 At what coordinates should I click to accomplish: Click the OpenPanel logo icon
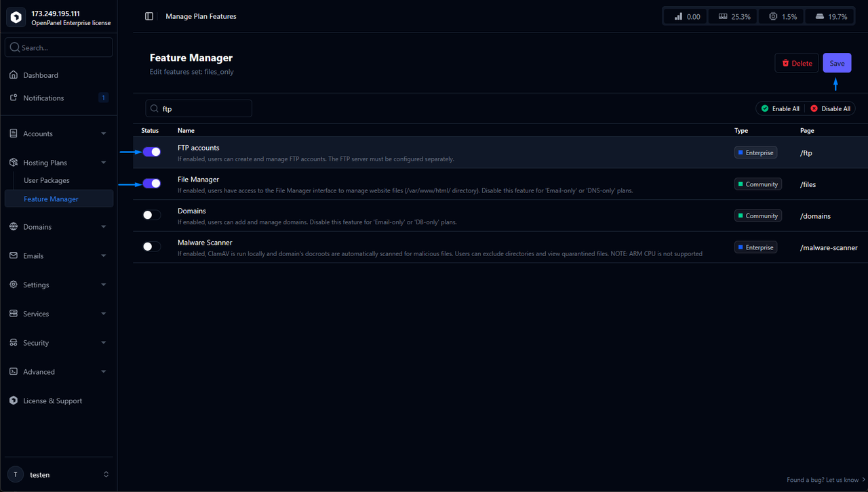click(16, 18)
